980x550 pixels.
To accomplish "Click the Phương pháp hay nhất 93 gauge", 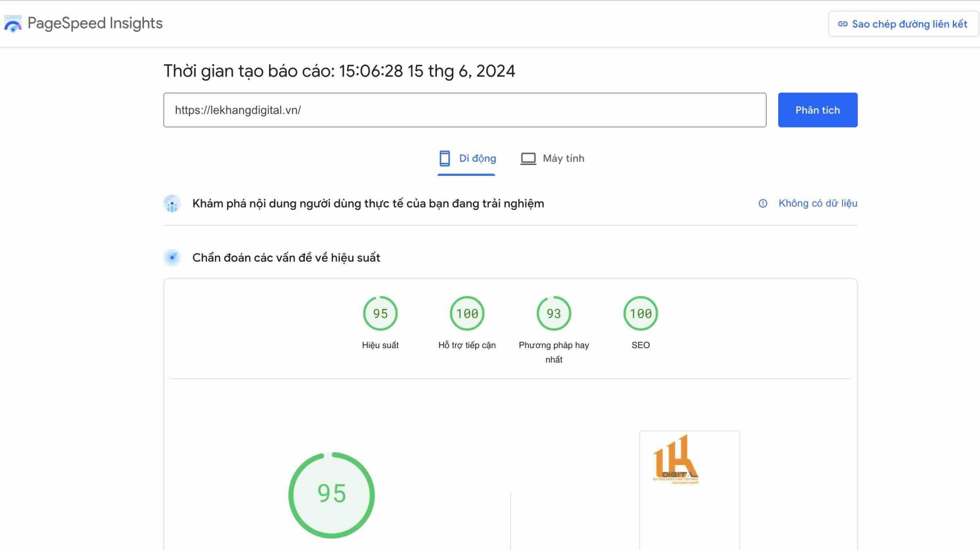I will click(554, 313).
